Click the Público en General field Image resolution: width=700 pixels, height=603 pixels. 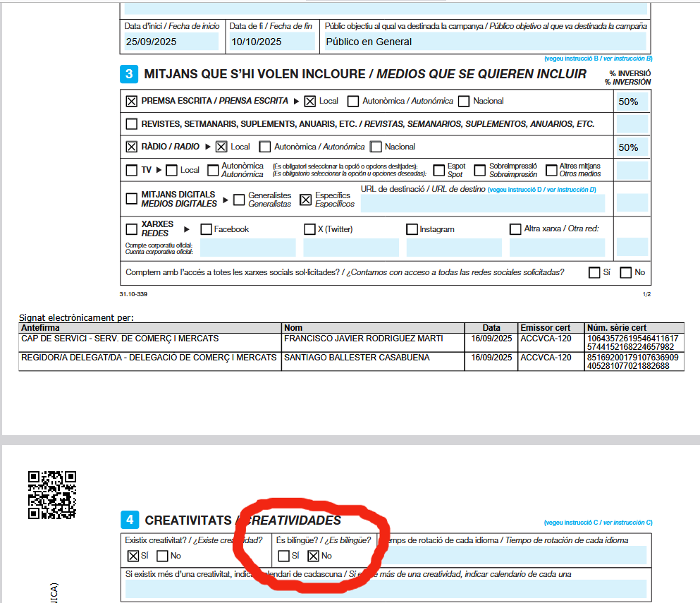484,42
